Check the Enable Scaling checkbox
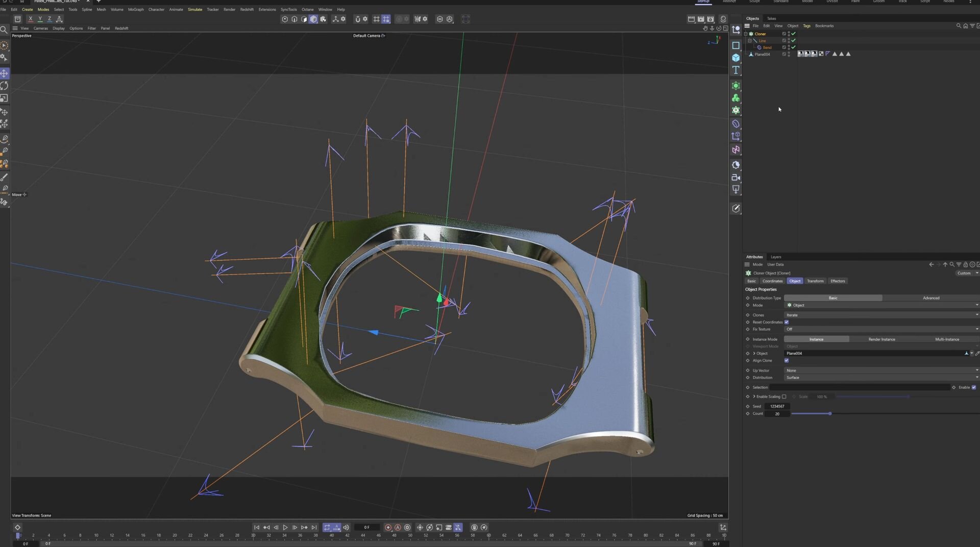980x547 pixels. point(784,396)
